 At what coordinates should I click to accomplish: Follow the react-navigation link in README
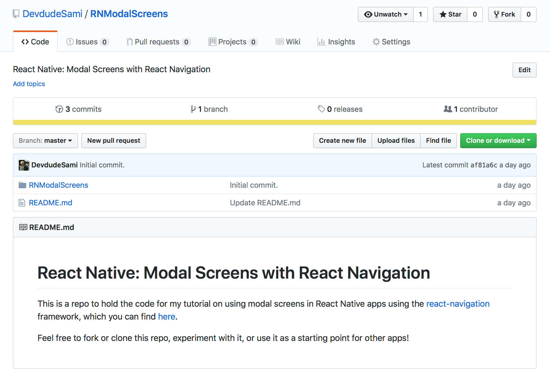458,304
